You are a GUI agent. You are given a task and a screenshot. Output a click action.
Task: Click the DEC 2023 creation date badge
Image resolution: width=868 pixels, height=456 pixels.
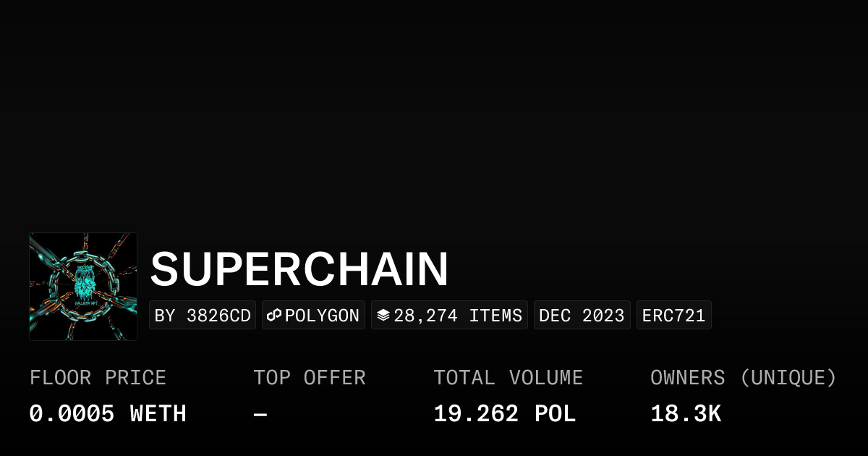click(x=582, y=316)
